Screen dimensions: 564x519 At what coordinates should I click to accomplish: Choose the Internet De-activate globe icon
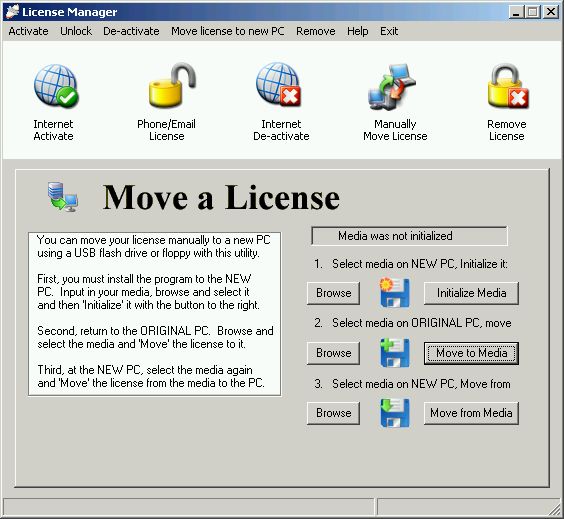[x=278, y=85]
